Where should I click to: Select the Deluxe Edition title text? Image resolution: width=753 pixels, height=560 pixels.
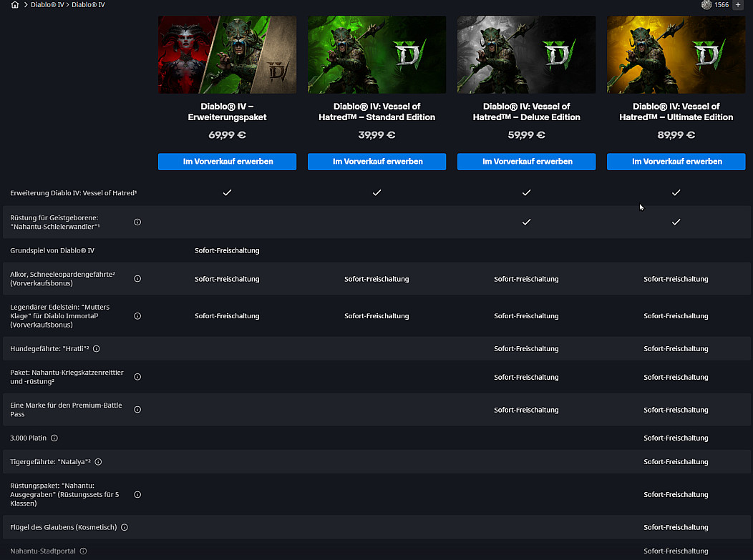pos(526,112)
